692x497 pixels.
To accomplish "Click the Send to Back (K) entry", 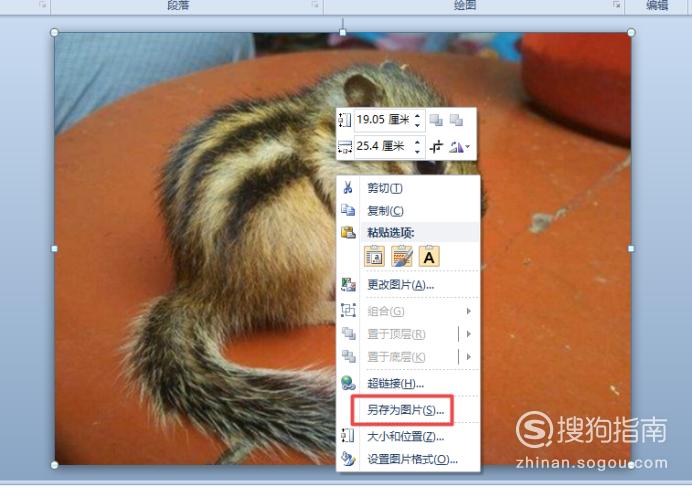I will 396,357.
